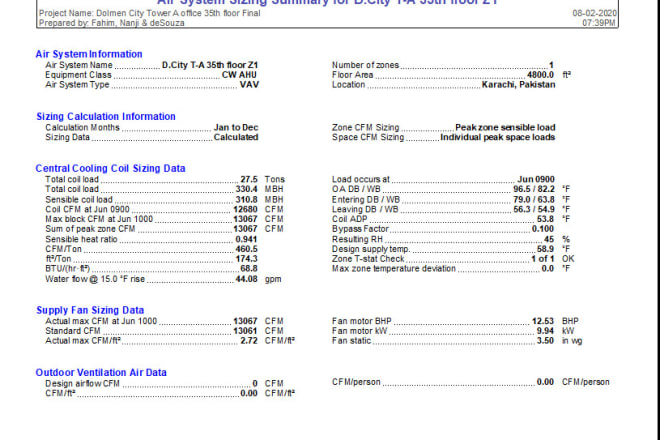
Task: Click fan static value 3.50
Action: [x=545, y=340]
